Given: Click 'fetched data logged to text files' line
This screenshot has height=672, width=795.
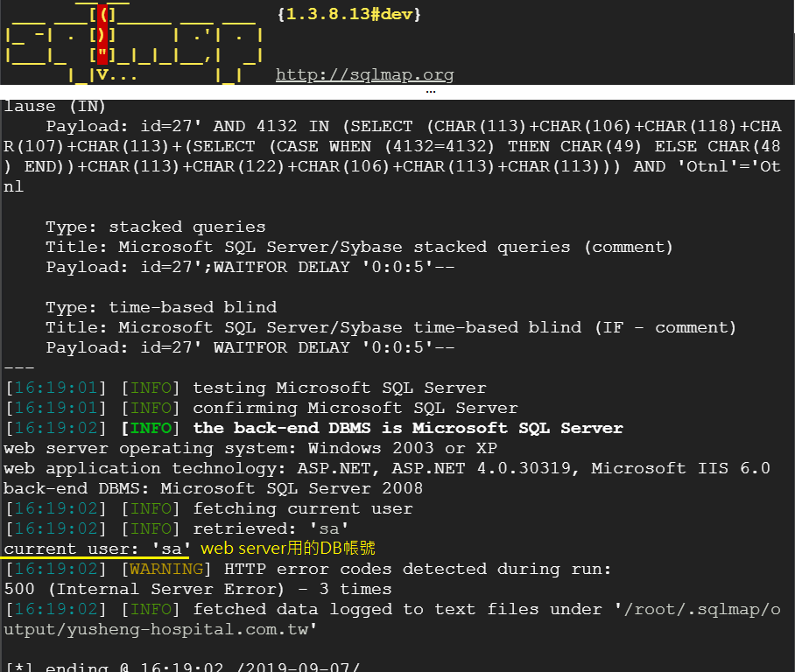Looking at the screenshot, I should [x=392, y=609].
